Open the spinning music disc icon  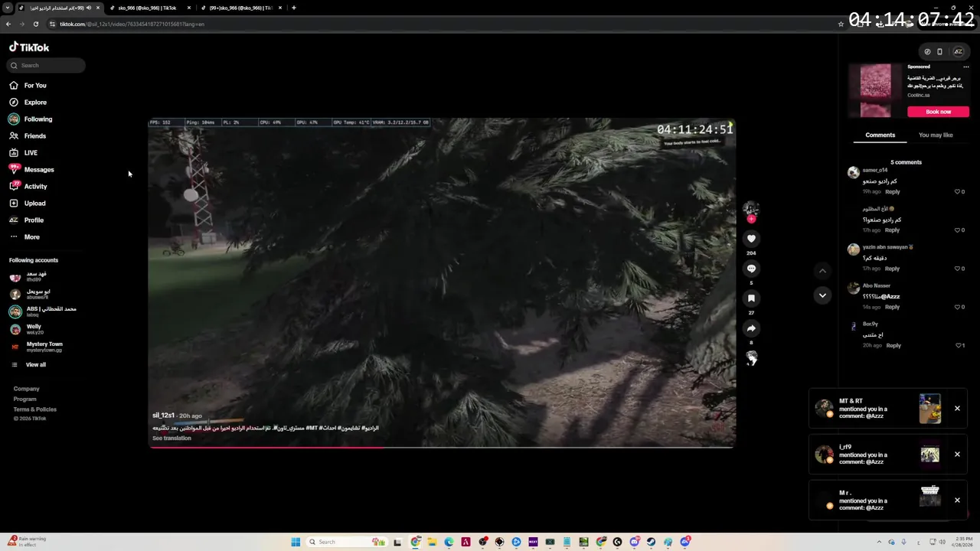[x=751, y=357]
